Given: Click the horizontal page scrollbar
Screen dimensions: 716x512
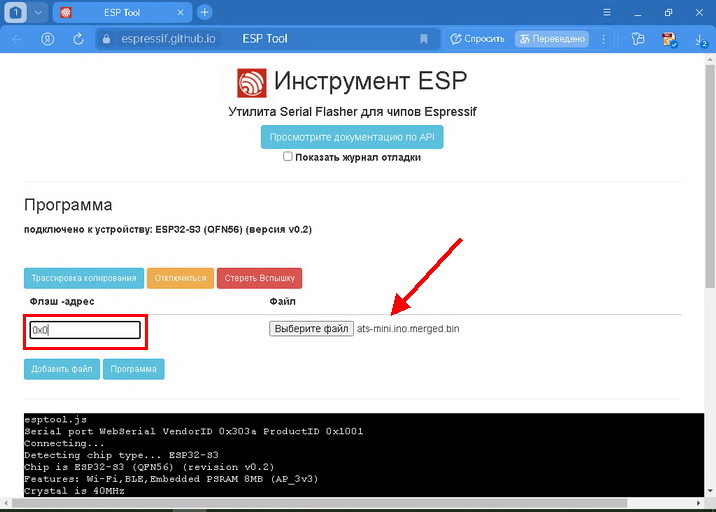Looking at the screenshot, I should [x=320, y=503].
